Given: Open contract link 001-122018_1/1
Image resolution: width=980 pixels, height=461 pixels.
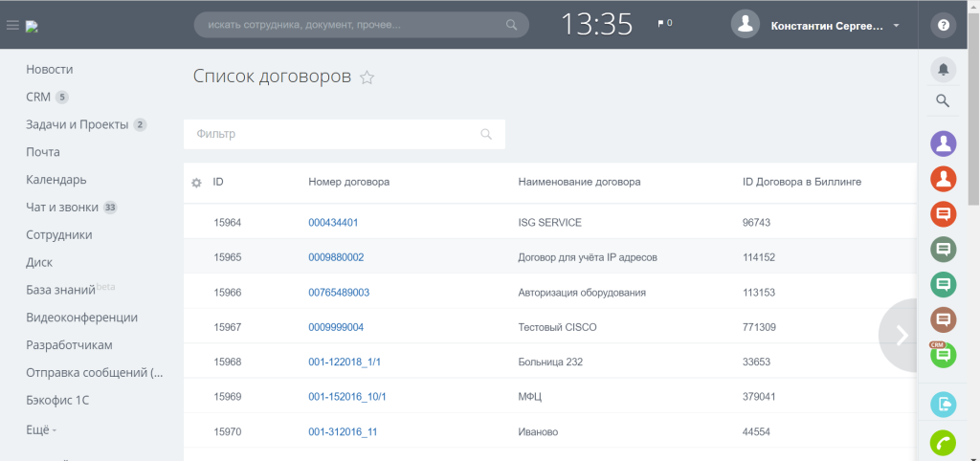Looking at the screenshot, I should (x=345, y=362).
